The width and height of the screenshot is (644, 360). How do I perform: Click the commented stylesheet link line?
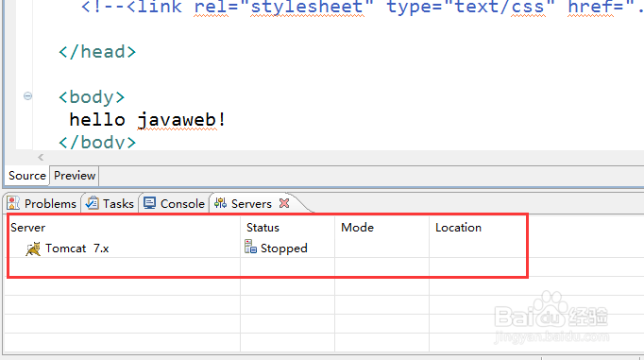click(x=363, y=8)
